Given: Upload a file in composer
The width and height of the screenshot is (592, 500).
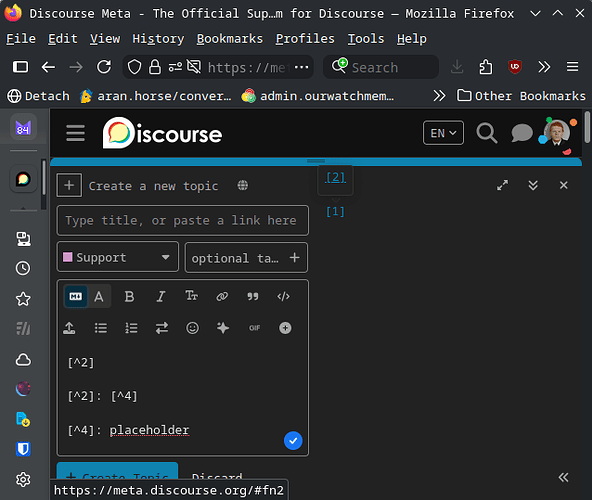Looking at the screenshot, I should coord(69,328).
